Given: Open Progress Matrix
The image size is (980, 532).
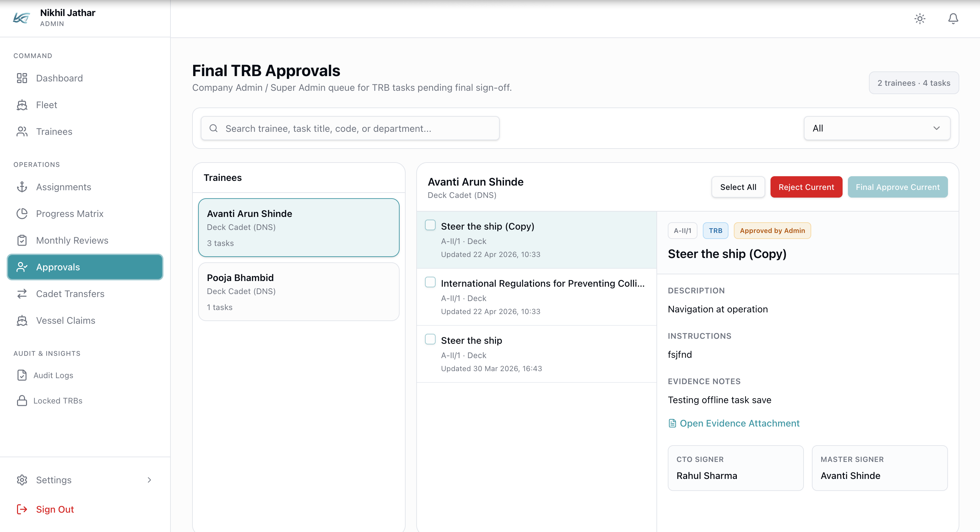Looking at the screenshot, I should 85,214.
